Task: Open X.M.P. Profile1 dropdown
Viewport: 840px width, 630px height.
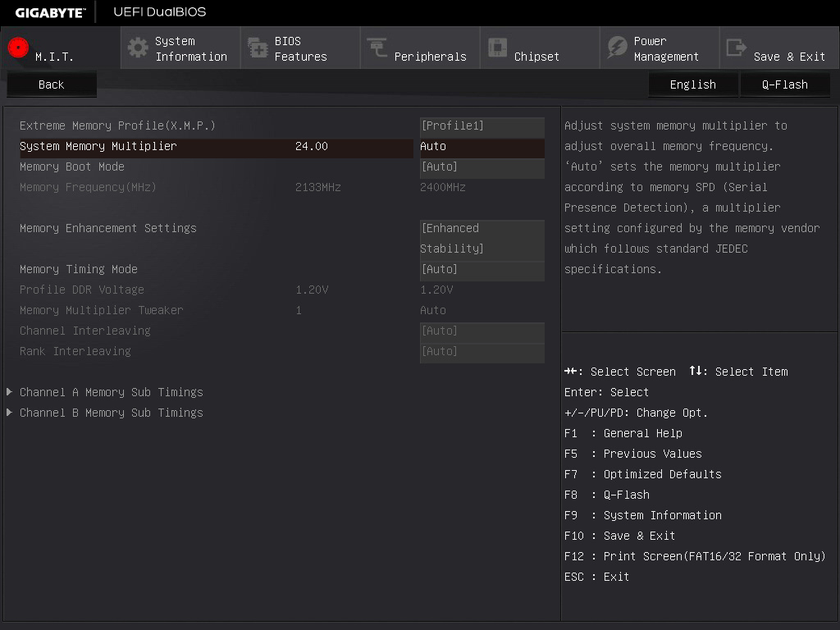Action: pos(482,126)
